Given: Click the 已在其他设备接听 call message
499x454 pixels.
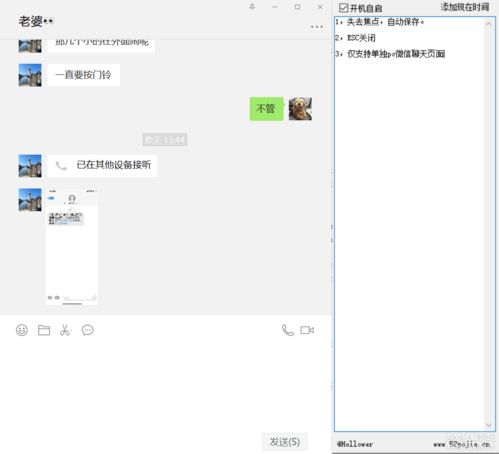Looking at the screenshot, I should (102, 165).
